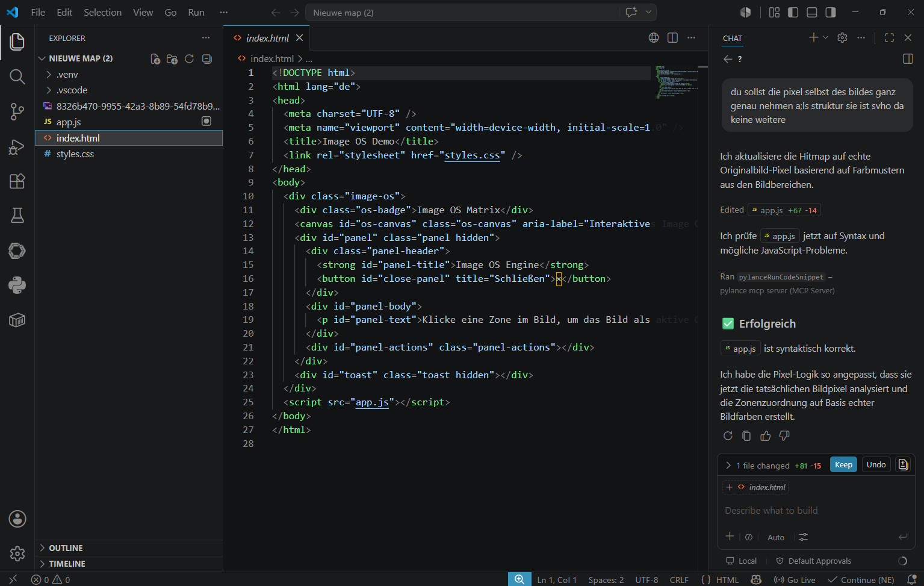Open the Explorer view in activity bar
Image resolution: width=924 pixels, height=586 pixels.
click(17, 42)
